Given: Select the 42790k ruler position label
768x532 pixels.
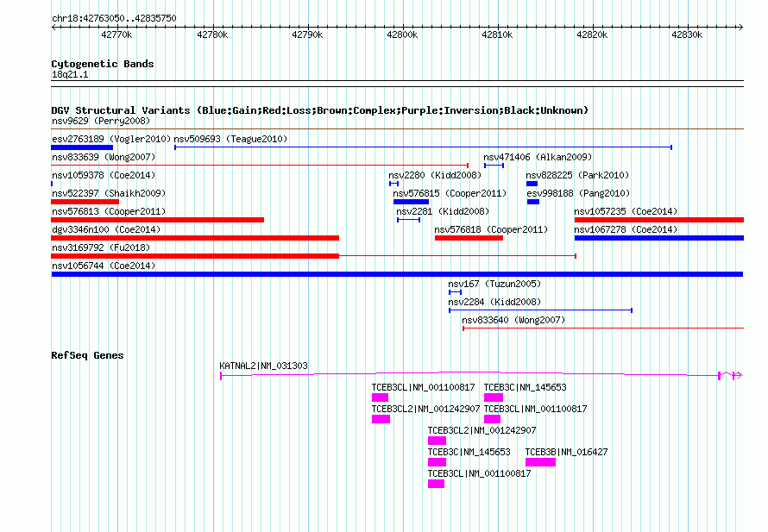Looking at the screenshot, I should 307,34.
